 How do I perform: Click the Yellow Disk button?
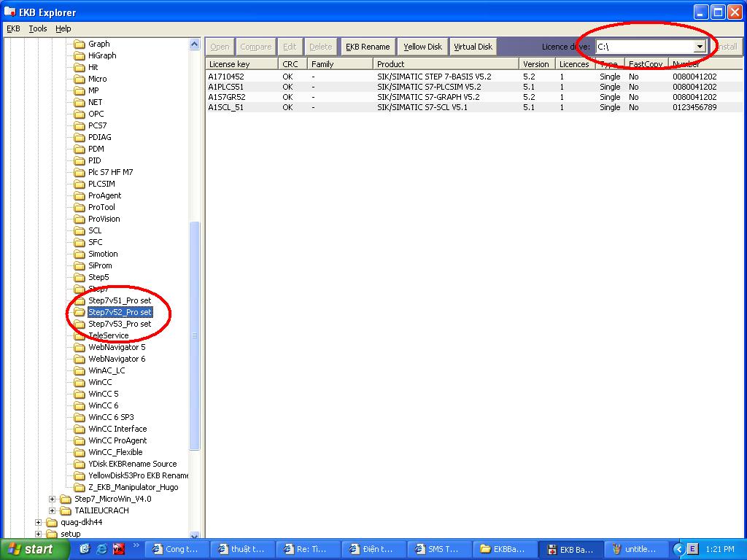pos(422,47)
